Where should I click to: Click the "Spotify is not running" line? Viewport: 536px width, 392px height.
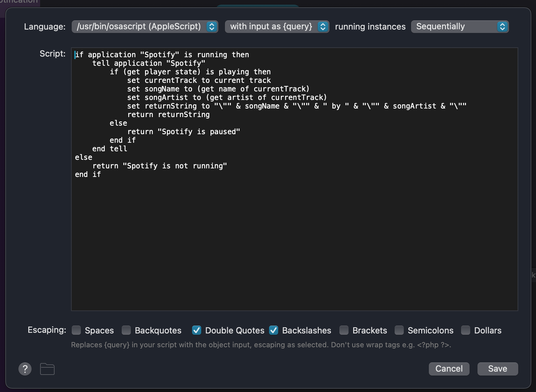159,166
